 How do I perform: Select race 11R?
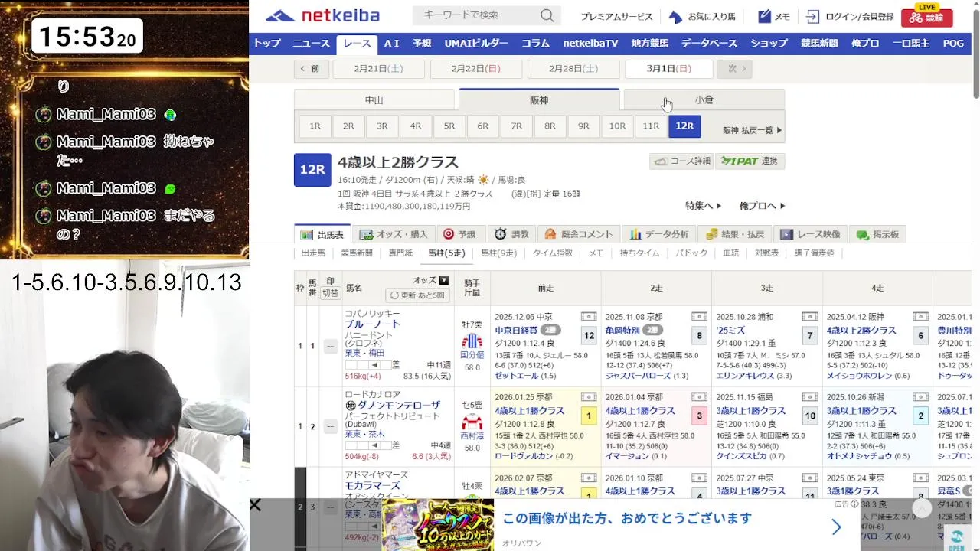651,126
